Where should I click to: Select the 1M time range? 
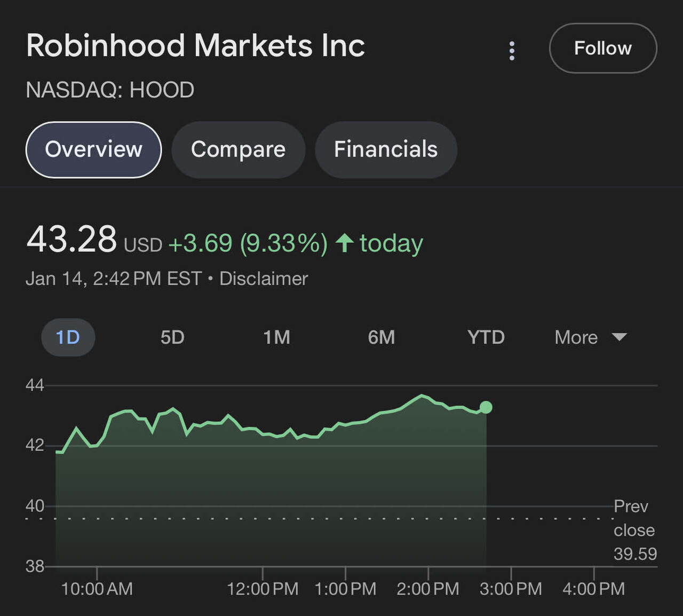tap(277, 337)
